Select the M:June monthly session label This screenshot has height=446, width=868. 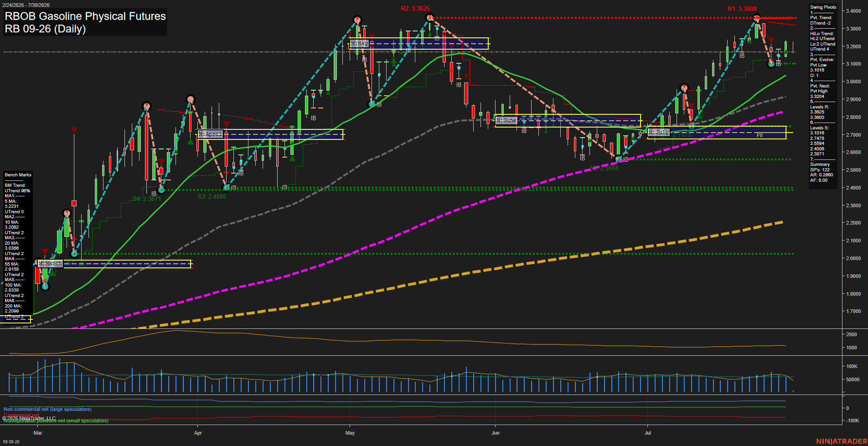(506, 120)
